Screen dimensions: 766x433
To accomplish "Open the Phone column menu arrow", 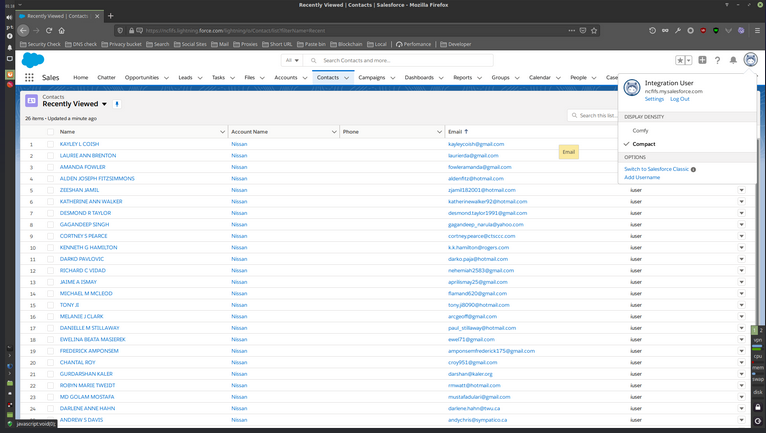I will tap(439, 132).
